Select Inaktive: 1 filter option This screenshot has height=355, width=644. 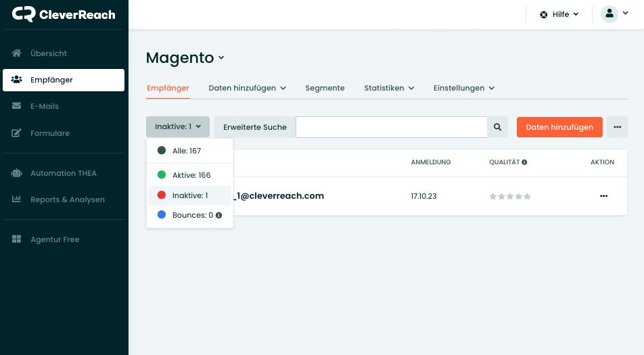coord(189,195)
